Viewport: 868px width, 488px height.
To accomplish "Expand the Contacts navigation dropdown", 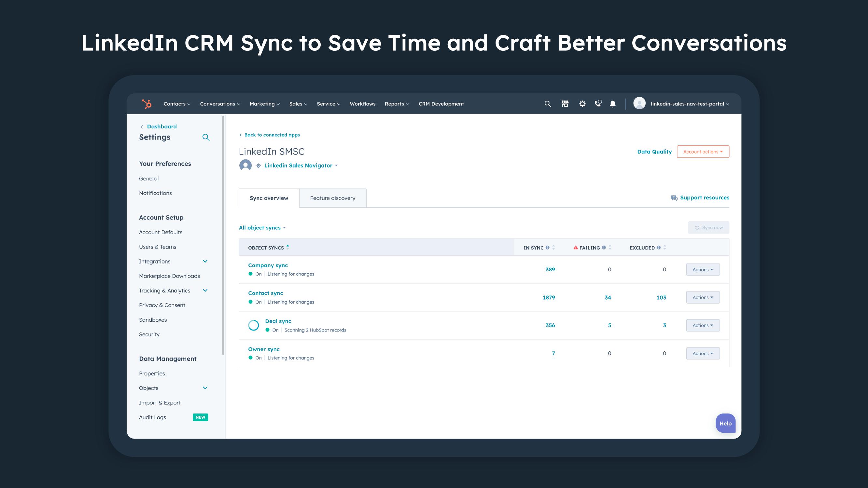I will [176, 104].
